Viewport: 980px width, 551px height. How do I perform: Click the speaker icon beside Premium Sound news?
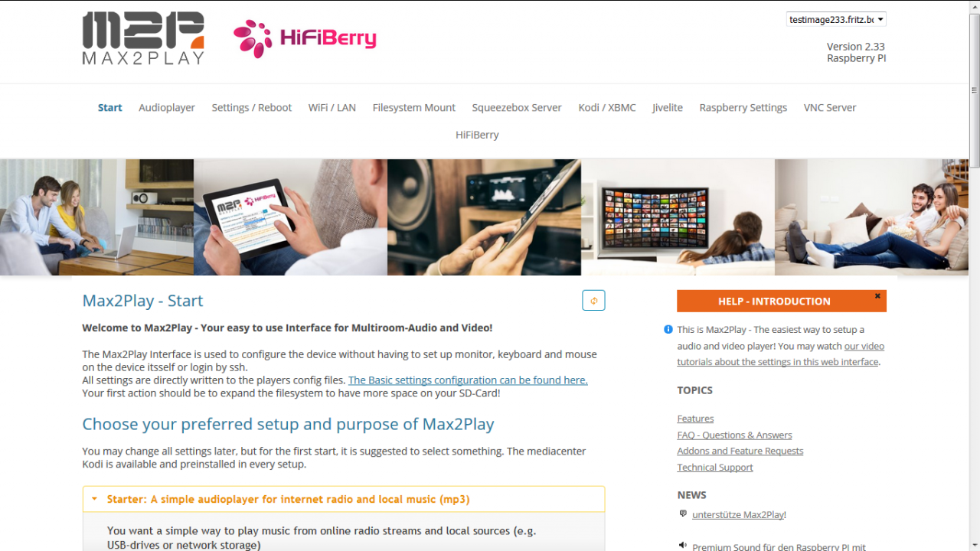coord(683,546)
